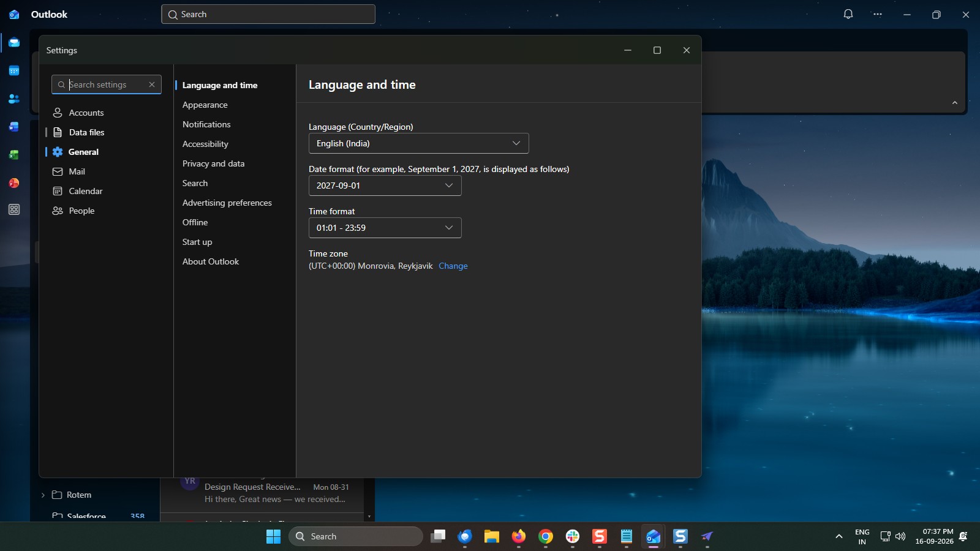
Task: Select Mail settings category
Action: pos(105,171)
